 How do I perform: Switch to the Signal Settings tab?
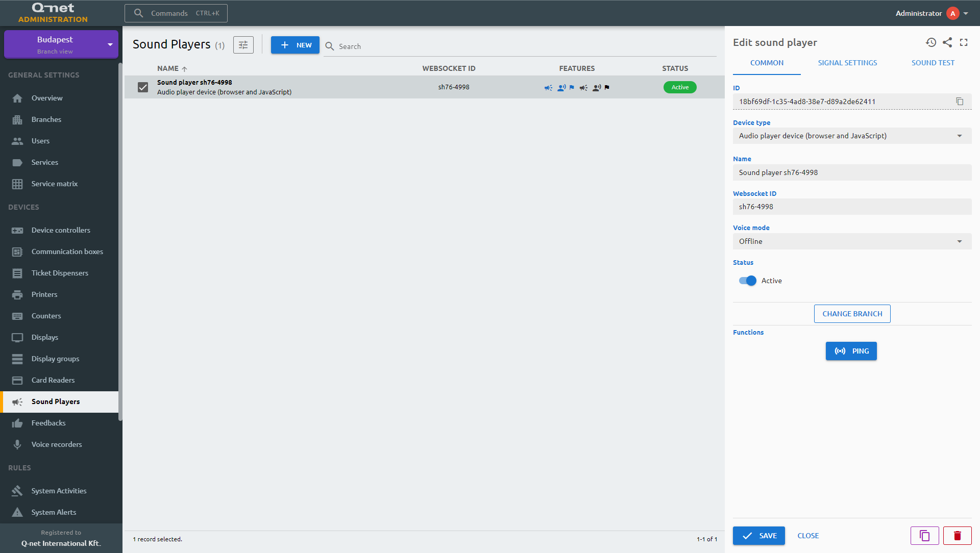pyautogui.click(x=847, y=62)
